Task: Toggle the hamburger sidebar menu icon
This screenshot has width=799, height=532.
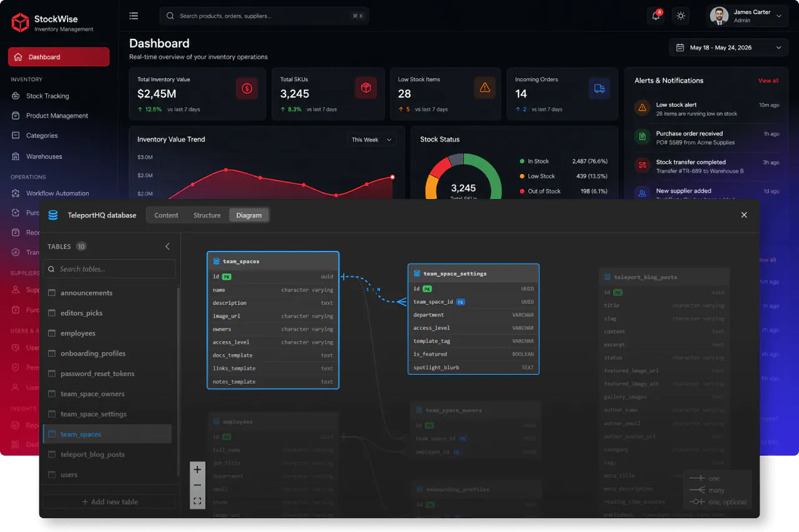Action: tap(134, 16)
